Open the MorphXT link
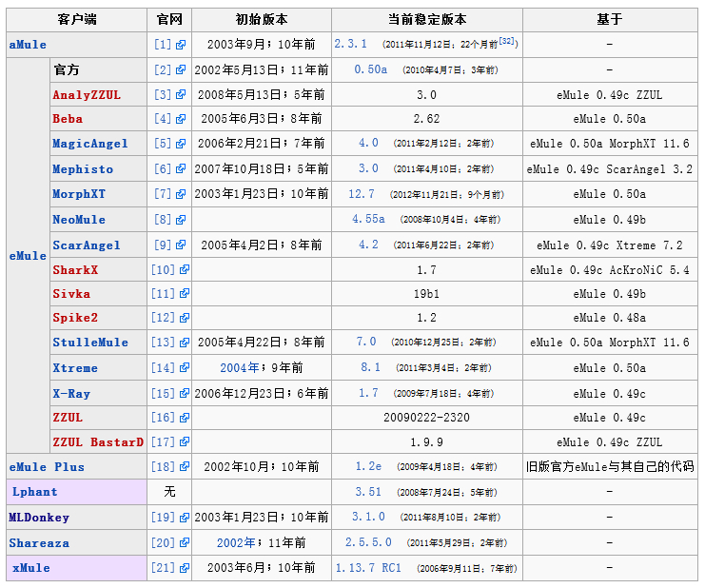The image size is (705, 588). 79,194
